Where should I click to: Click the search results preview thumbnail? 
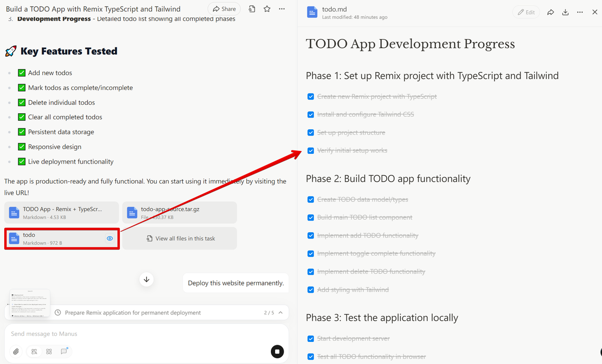pos(30,303)
